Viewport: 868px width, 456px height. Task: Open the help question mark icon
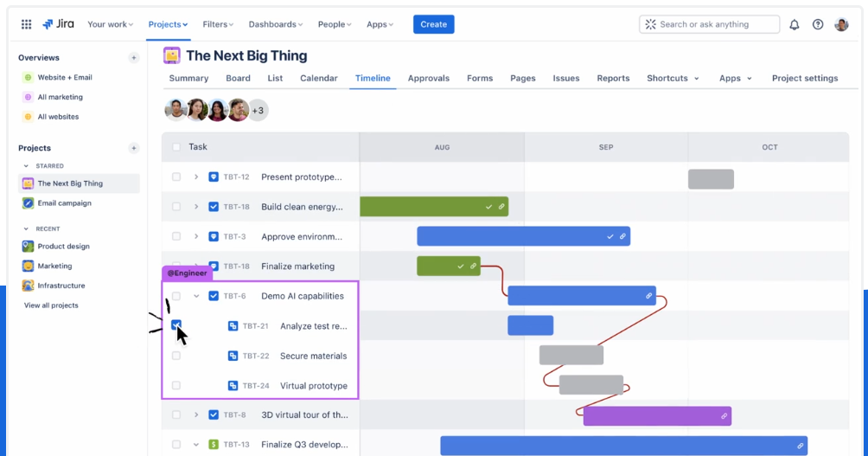point(818,24)
